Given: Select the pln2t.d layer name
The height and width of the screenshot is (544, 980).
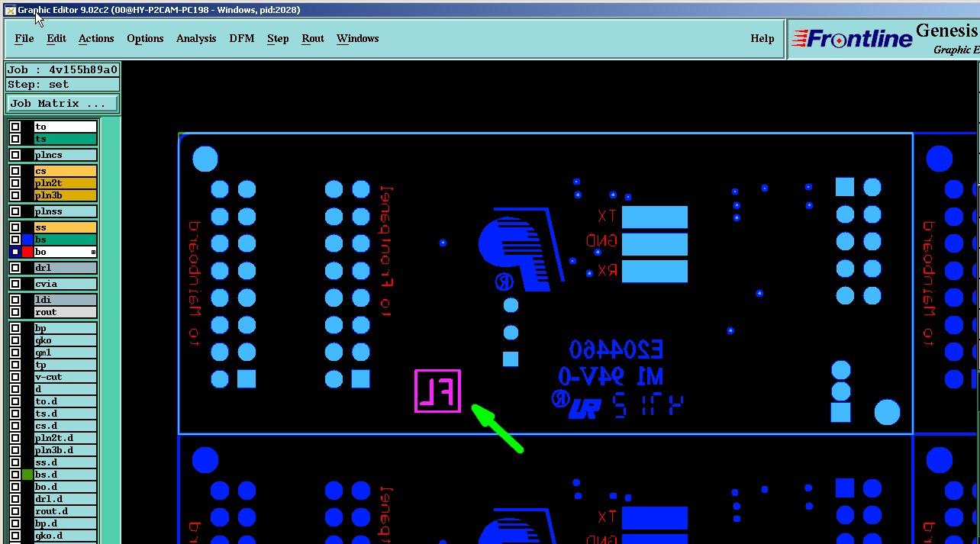Looking at the screenshot, I should (66, 438).
